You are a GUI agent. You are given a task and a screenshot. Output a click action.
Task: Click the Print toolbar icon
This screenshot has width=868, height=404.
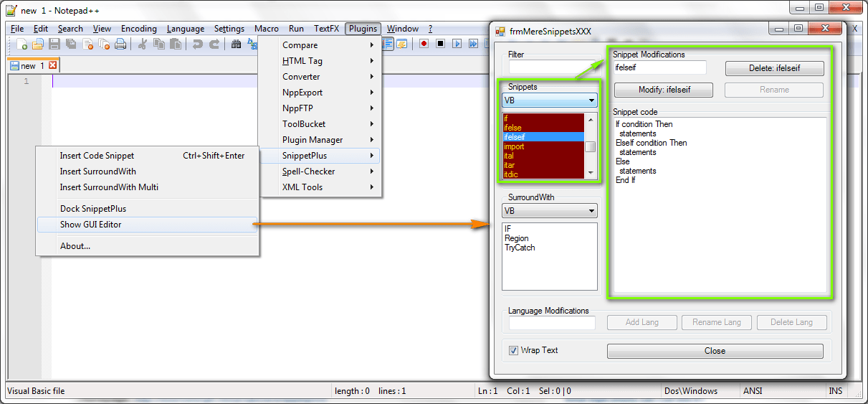click(x=120, y=44)
